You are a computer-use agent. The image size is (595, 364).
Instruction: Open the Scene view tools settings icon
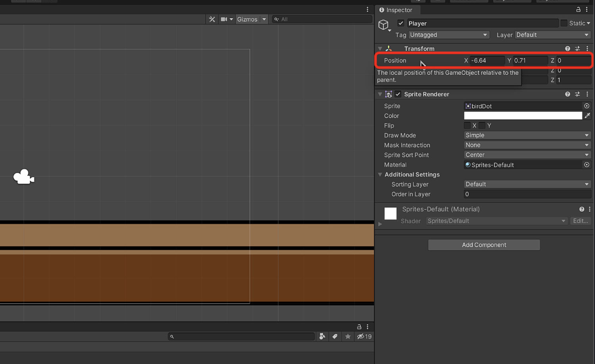click(212, 19)
